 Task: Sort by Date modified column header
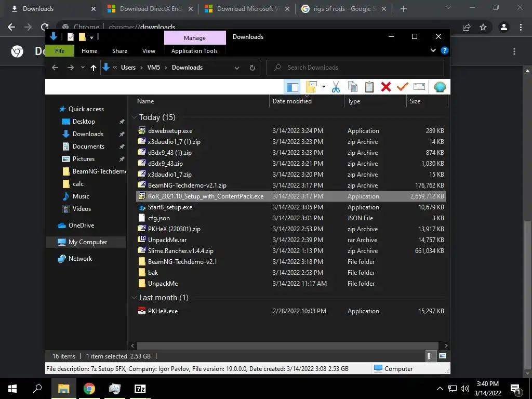(308, 101)
